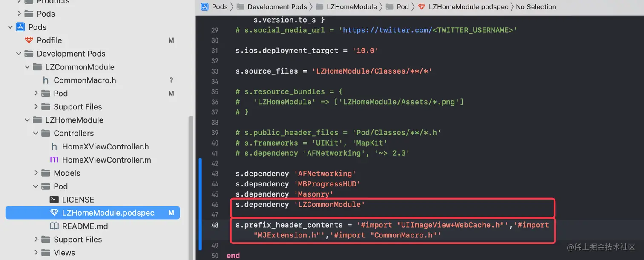The height and width of the screenshot is (260, 644).
Task: Click the Pods project Xcode icon in navigator
Action: pos(20,27)
